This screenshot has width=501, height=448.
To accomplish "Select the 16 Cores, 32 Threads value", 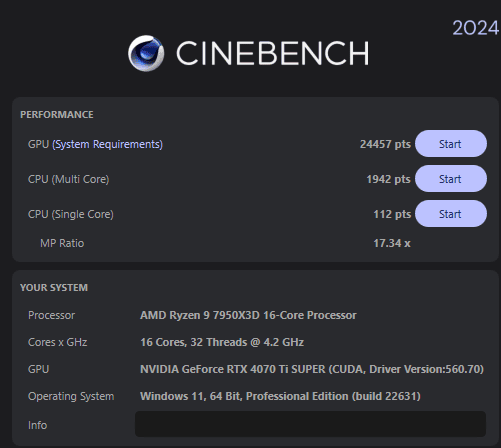I will tap(222, 342).
